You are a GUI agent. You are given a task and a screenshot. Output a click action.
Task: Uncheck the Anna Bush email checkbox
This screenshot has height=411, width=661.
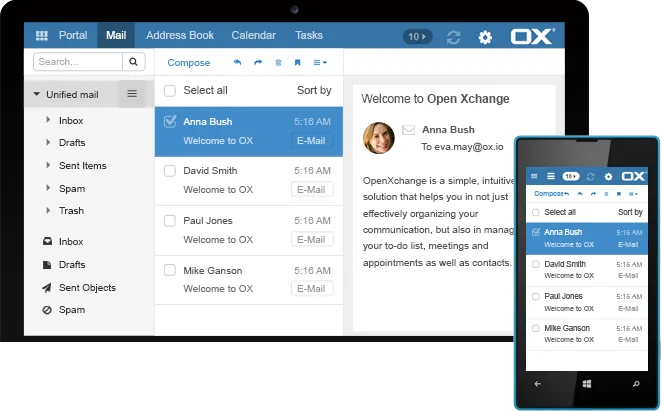click(170, 122)
